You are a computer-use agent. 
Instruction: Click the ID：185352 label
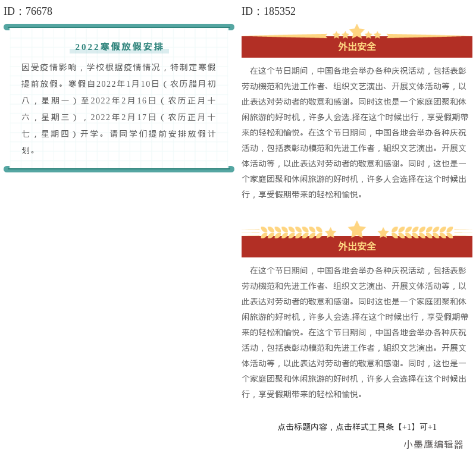[268, 11]
